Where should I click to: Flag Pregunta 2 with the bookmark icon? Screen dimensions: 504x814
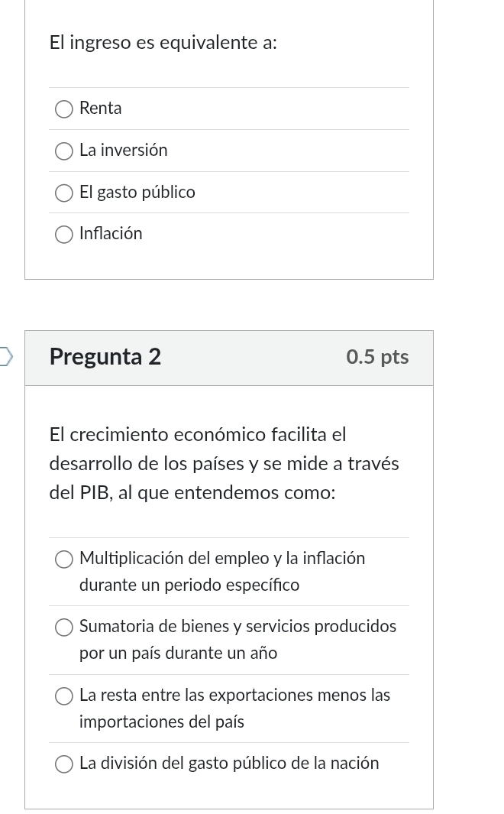pyautogui.click(x=5, y=357)
